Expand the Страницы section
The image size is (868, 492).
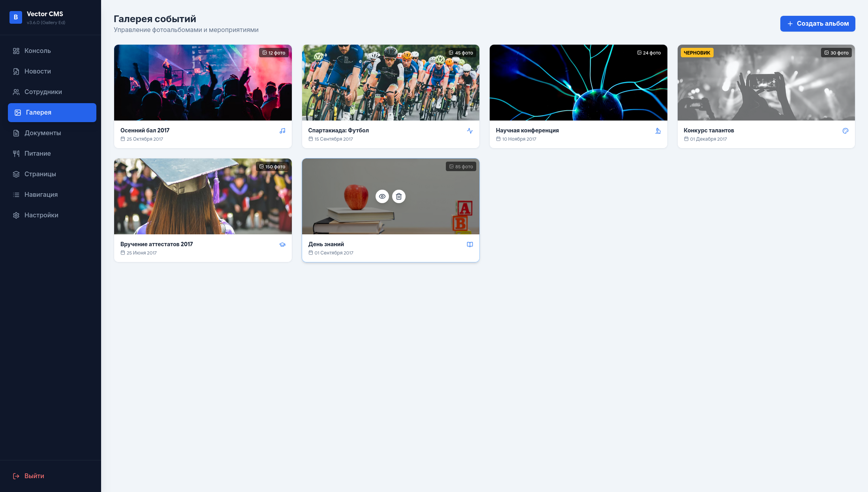(x=40, y=174)
